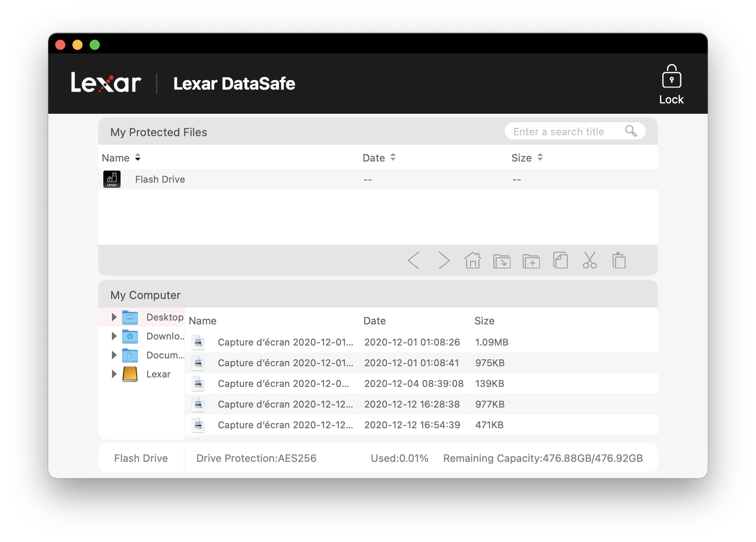Create new folder with plus folder icon
The image size is (756, 542).
pyautogui.click(x=531, y=261)
